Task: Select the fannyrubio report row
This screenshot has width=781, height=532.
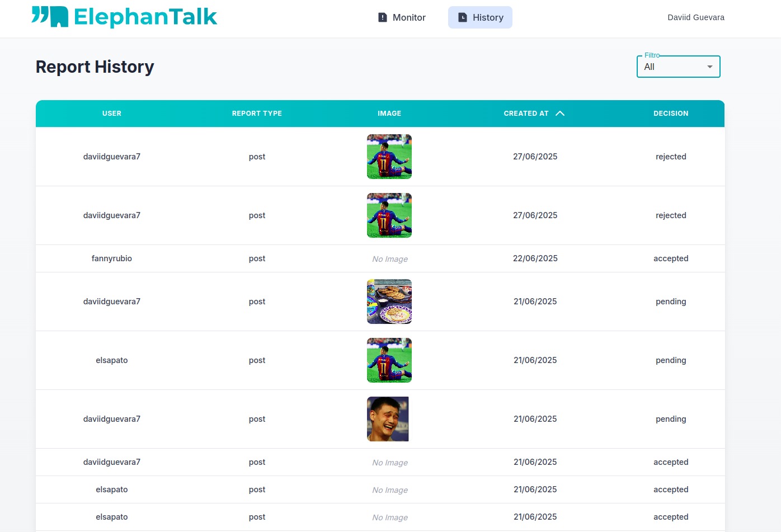Action: pyautogui.click(x=112, y=258)
